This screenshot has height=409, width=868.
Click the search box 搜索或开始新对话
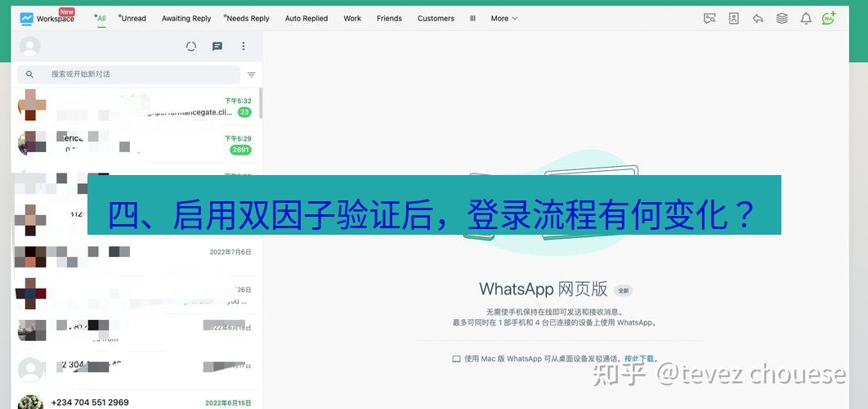tap(128, 74)
